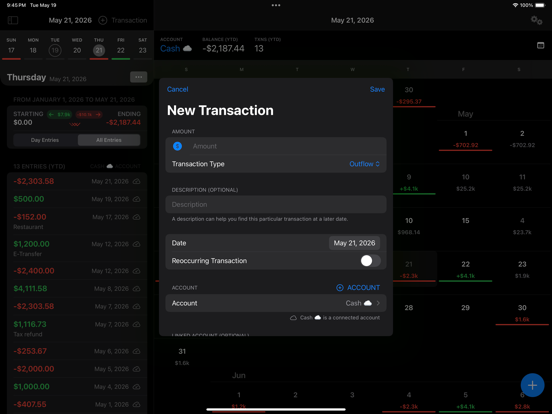Open the May 21, 2026 date picker

[x=354, y=243]
